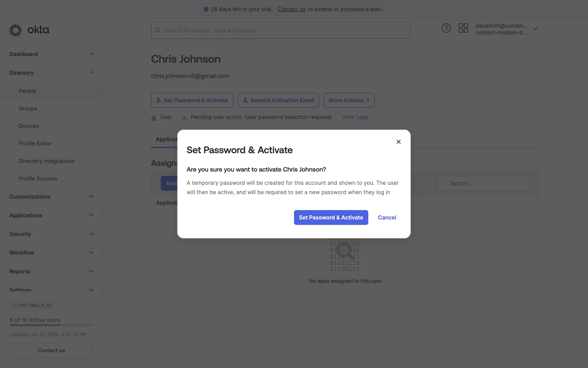Screen dimensions: 588x368
Task: Click the Contact us link in trial banner
Action: point(292,9)
